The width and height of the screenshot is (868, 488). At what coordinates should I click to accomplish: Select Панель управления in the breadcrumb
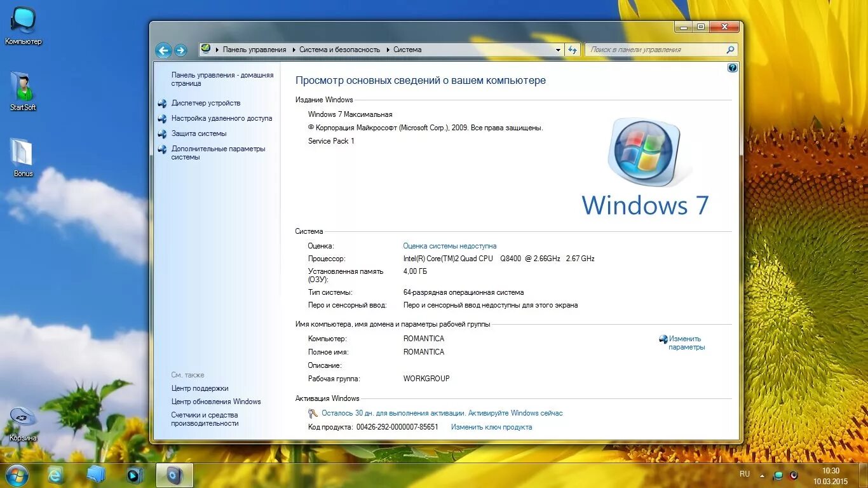254,50
